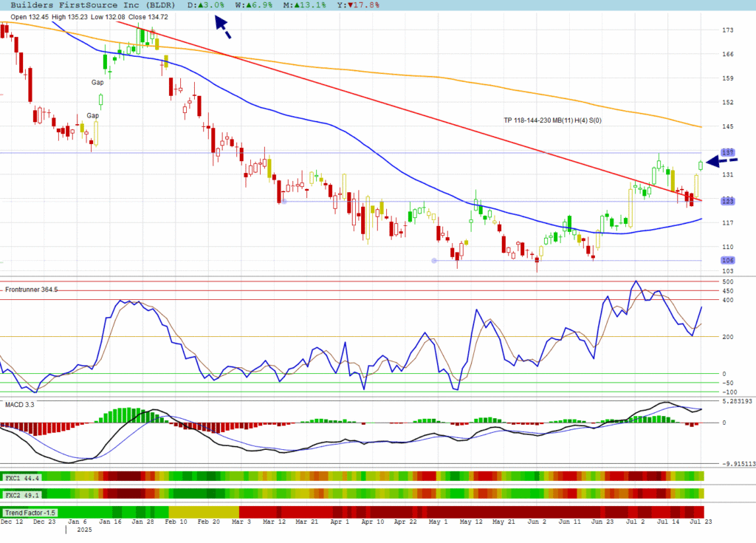Click the 159 price axis label
Screen dimensions: 756x543
(x=727, y=78)
